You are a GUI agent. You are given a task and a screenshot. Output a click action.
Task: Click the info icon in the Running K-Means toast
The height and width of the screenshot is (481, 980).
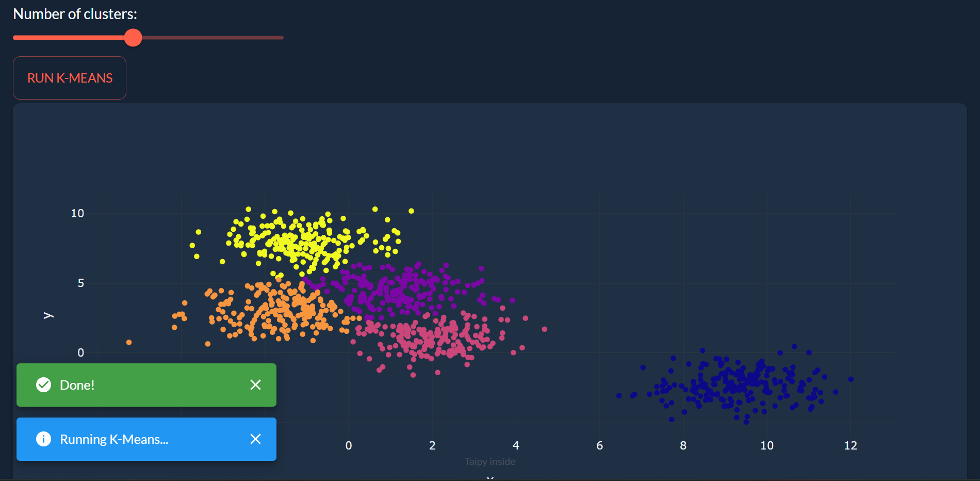(x=44, y=439)
